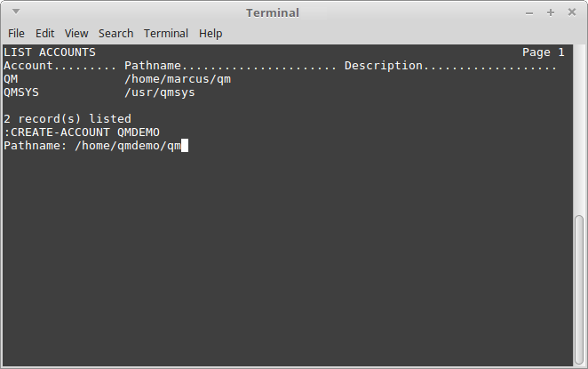
Task: Open the Help menu
Action: (x=211, y=34)
